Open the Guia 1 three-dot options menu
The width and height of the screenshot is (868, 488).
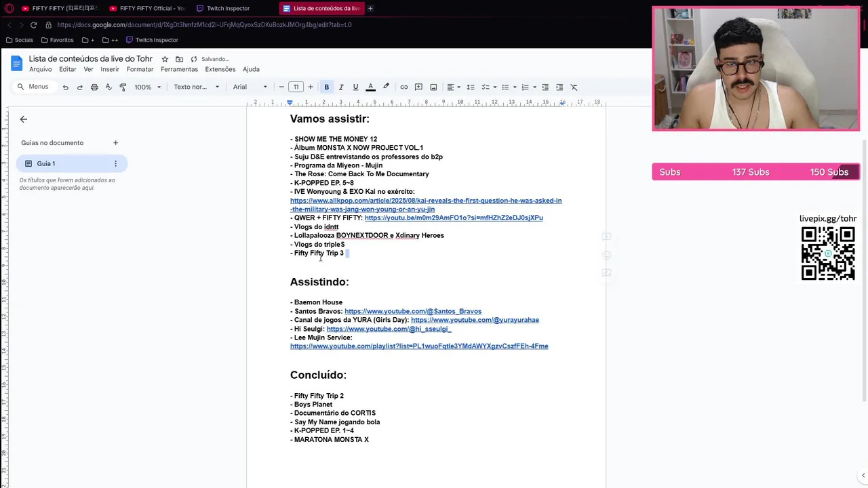[x=115, y=163]
